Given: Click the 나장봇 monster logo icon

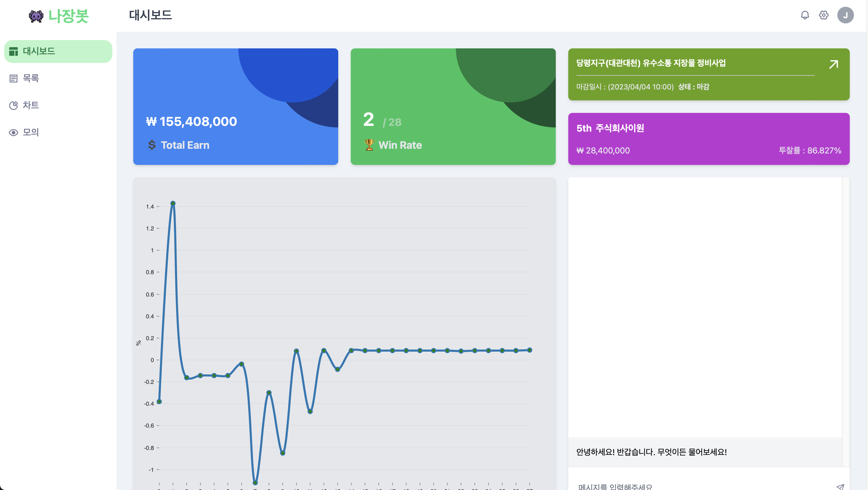Looking at the screenshot, I should pyautogui.click(x=36, y=16).
